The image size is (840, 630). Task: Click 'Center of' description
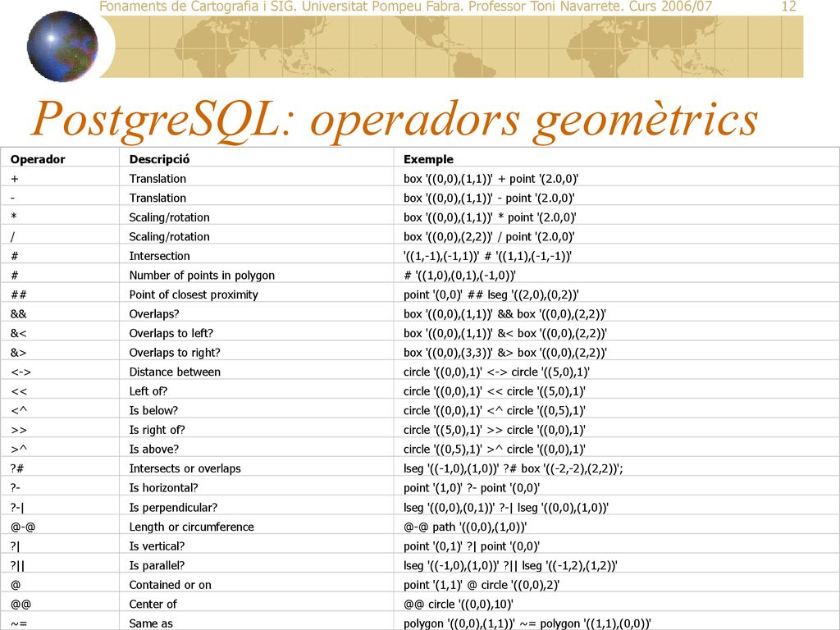(153, 604)
